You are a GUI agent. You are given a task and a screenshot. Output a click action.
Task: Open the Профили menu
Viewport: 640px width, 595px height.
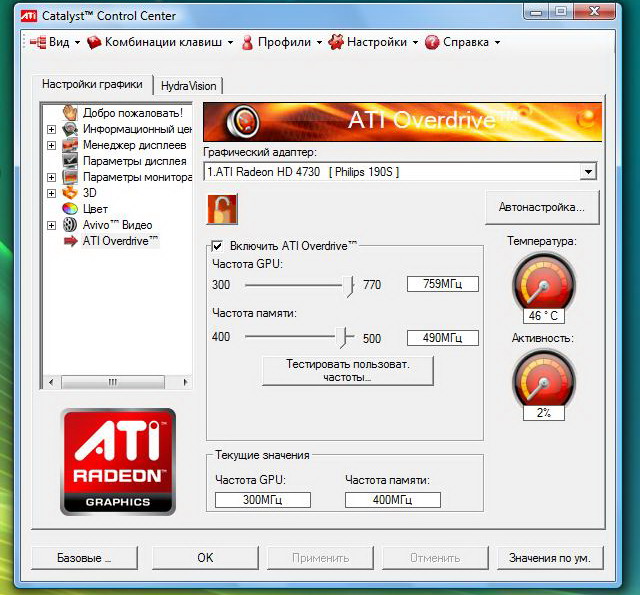tap(284, 42)
